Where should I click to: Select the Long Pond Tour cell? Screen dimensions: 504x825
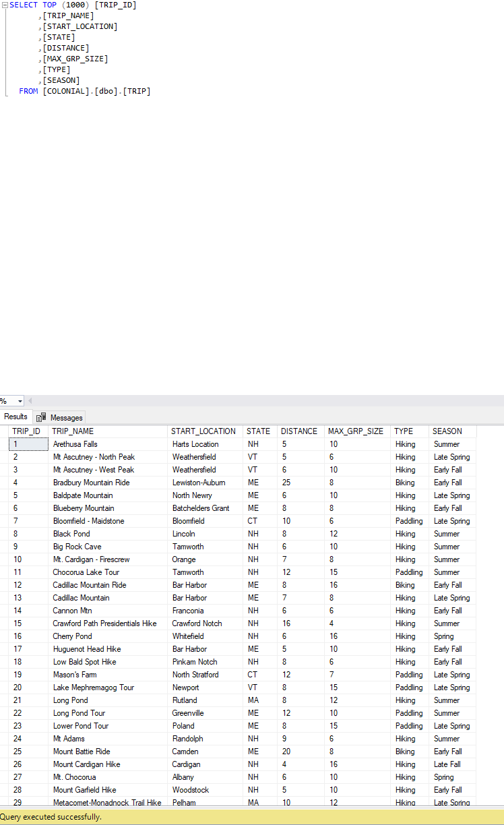(108, 713)
